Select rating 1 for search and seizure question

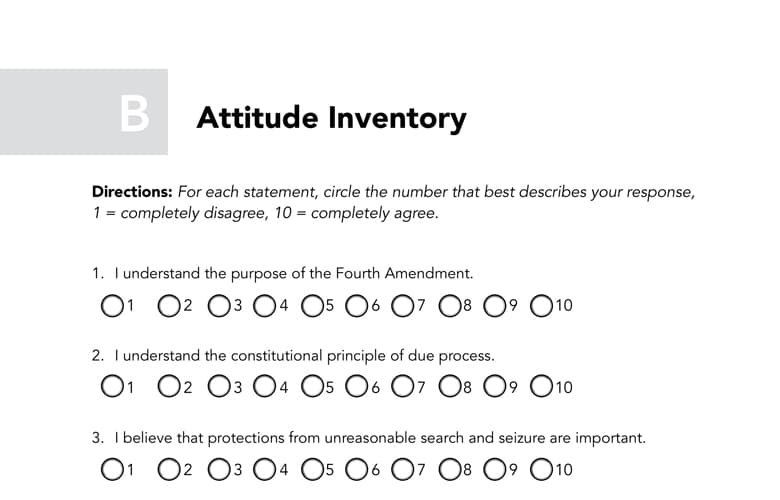(112, 469)
